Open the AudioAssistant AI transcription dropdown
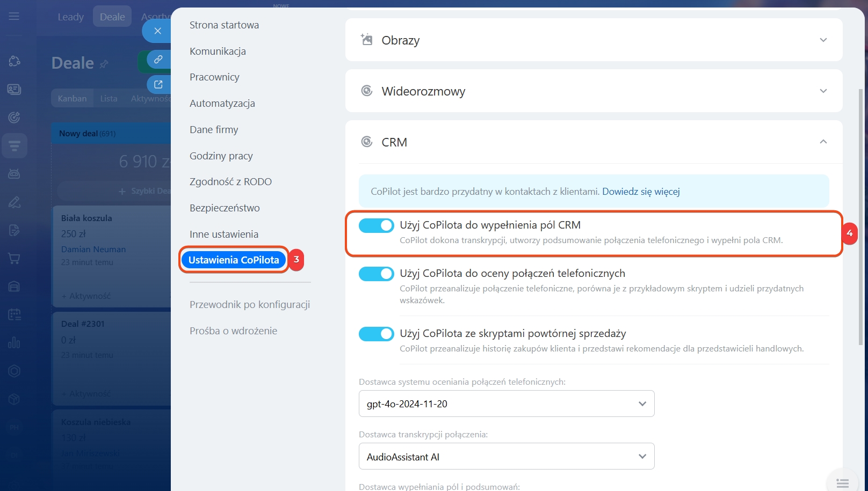This screenshot has height=491, width=868. (x=506, y=457)
